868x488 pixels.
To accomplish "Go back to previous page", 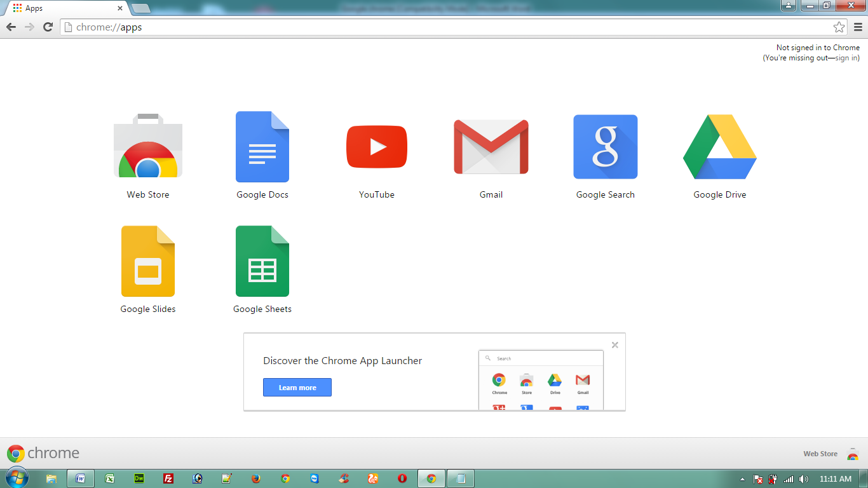I will click(x=11, y=27).
